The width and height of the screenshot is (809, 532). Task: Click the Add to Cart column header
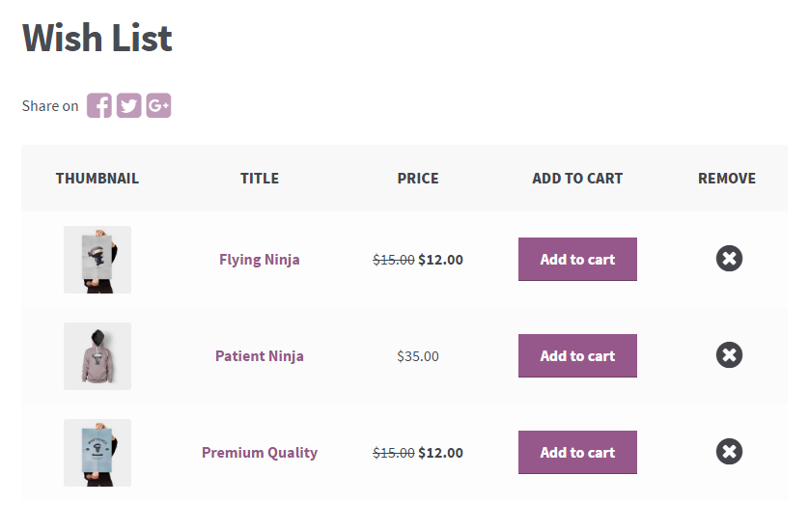point(577,179)
